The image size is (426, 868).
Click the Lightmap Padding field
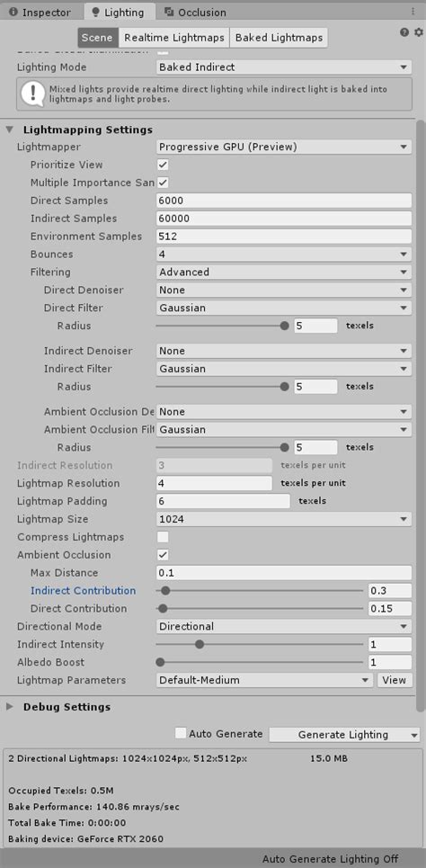click(223, 502)
